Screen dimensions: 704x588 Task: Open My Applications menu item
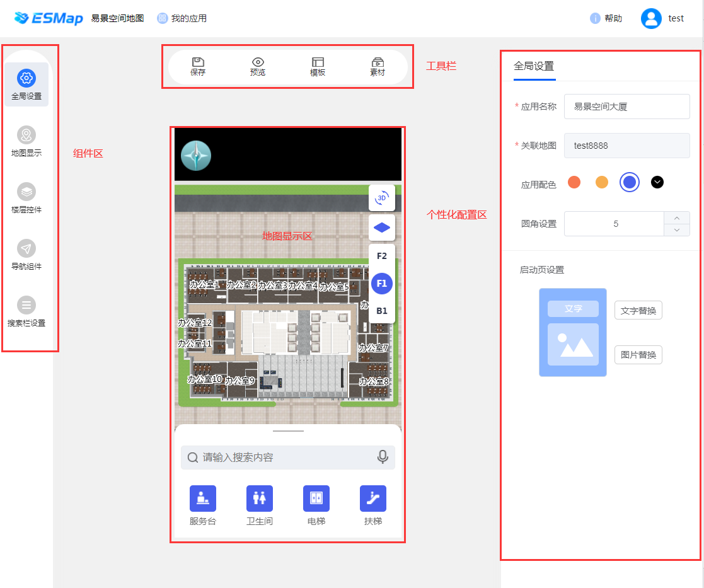[x=182, y=18]
